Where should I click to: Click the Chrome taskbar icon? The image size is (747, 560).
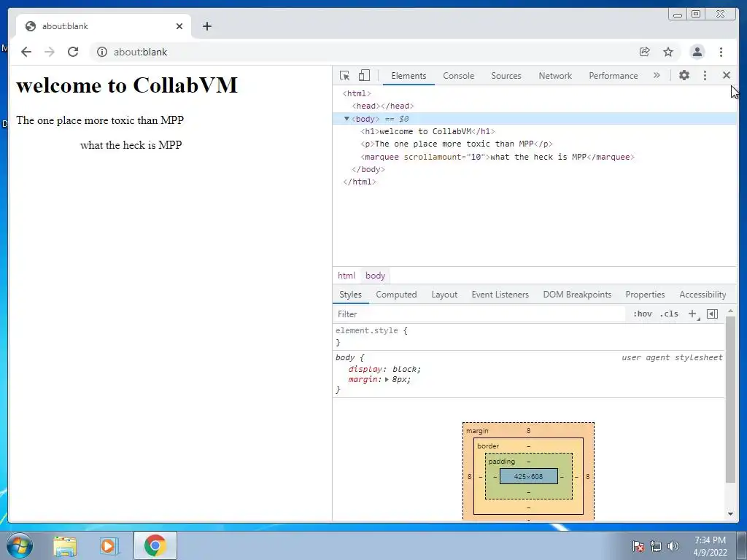click(155, 545)
